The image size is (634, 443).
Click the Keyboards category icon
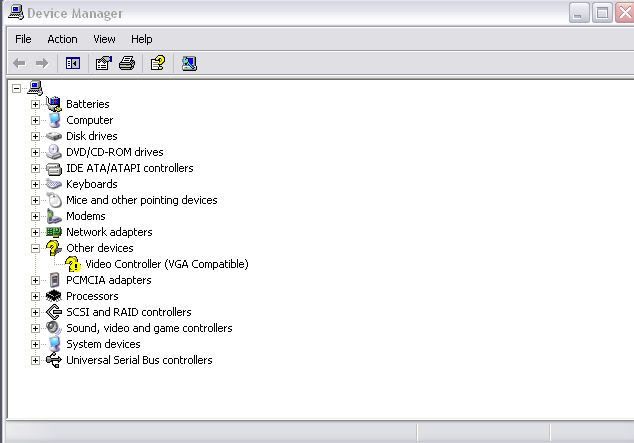53,184
